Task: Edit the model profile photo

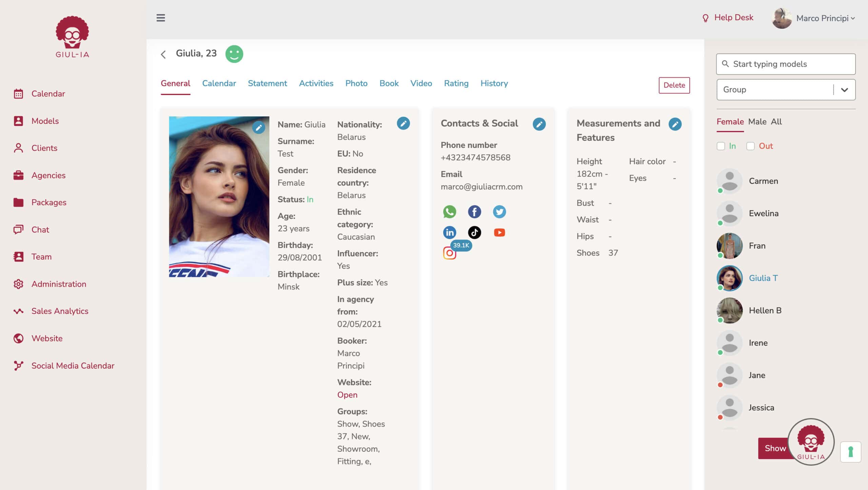Action: point(258,128)
